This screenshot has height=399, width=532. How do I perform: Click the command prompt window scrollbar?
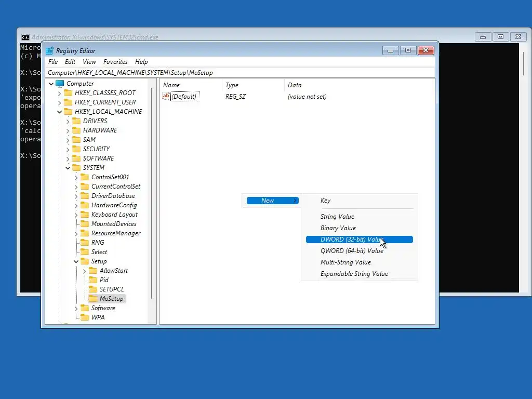click(x=524, y=64)
